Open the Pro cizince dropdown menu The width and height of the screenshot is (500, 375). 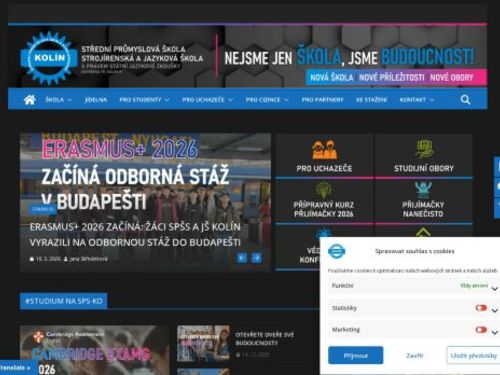click(x=267, y=100)
